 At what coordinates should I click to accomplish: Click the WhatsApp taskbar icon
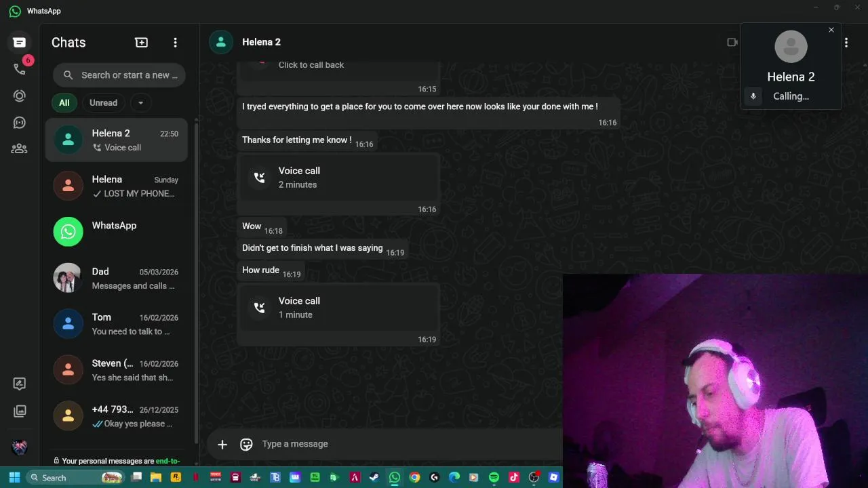click(395, 477)
